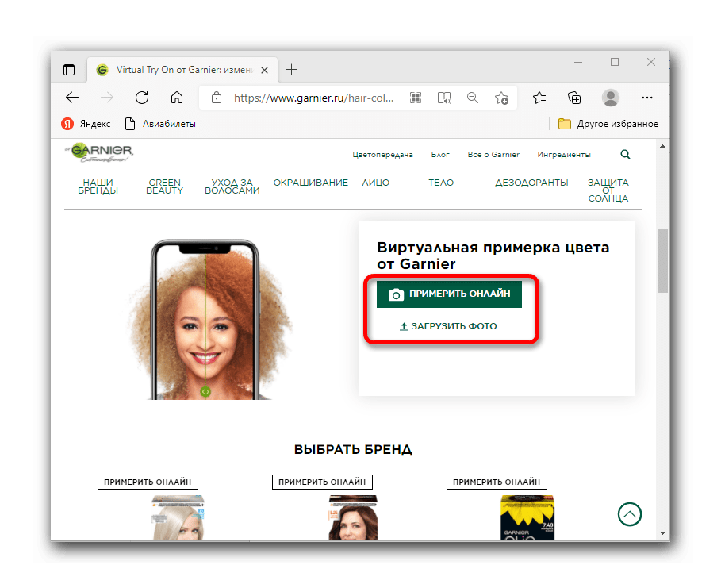
Task: Go forward with the arrow button
Action: click(x=106, y=98)
